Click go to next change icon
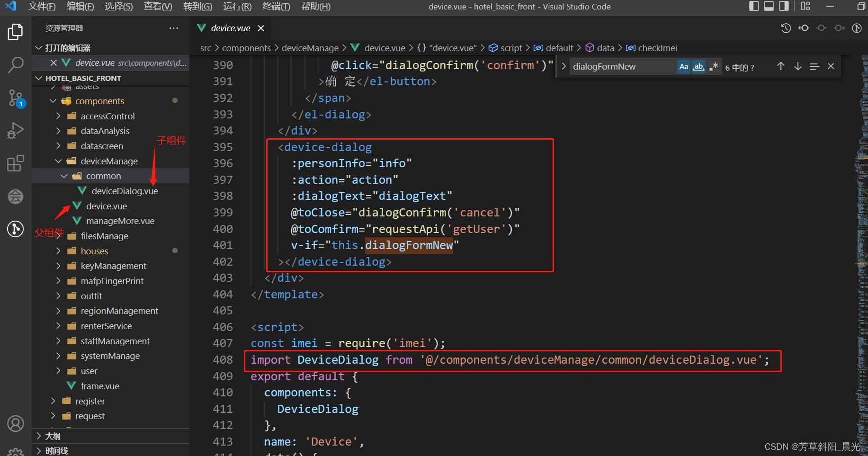Viewport: 868px width, 456px height. pyautogui.click(x=839, y=28)
